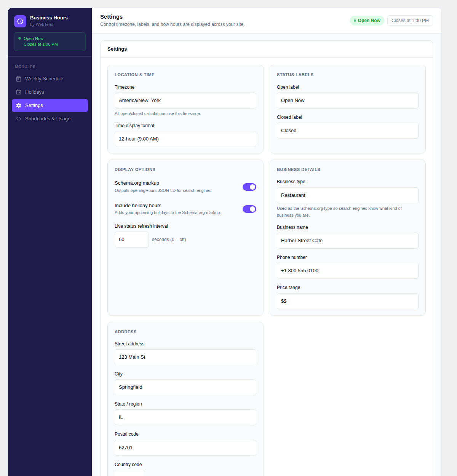
Task: Toggle Include holiday hours switch
Action: (249, 209)
